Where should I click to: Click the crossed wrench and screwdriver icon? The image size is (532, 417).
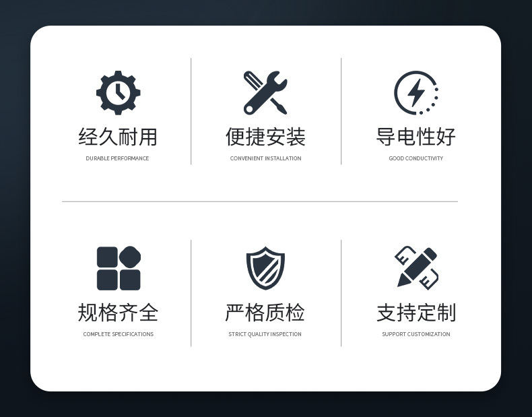click(x=265, y=92)
